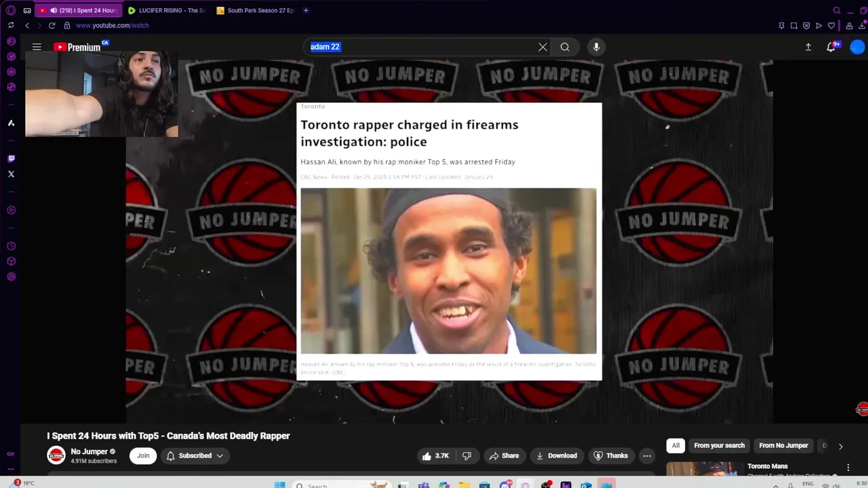Switch to the LUCIFER RISING tab
Image resolution: width=868 pixels, height=488 pixels.
point(166,10)
